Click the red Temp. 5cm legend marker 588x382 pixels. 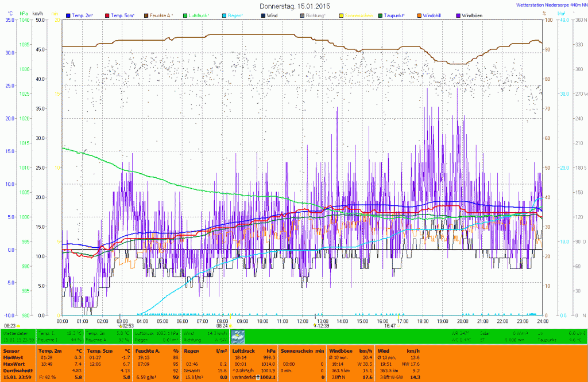pyautogui.click(x=107, y=15)
